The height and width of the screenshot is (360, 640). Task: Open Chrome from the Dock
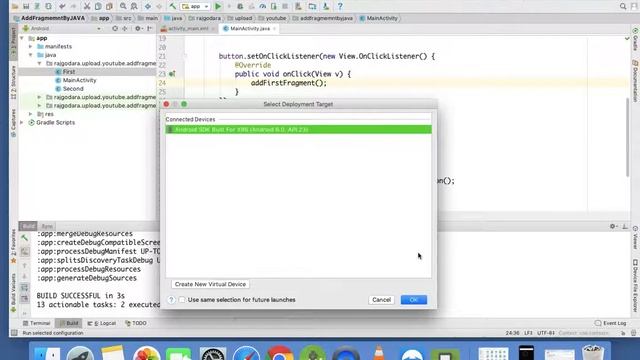[280, 353]
